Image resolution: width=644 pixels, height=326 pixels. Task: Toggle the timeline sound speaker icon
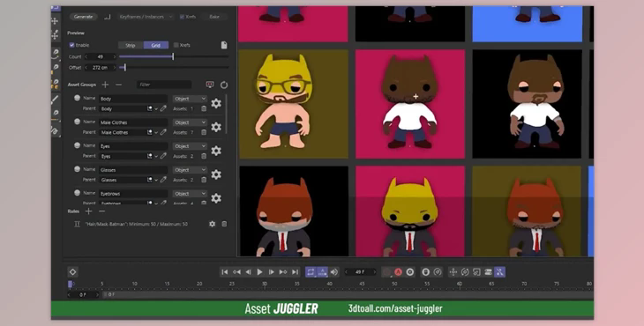[334, 272]
